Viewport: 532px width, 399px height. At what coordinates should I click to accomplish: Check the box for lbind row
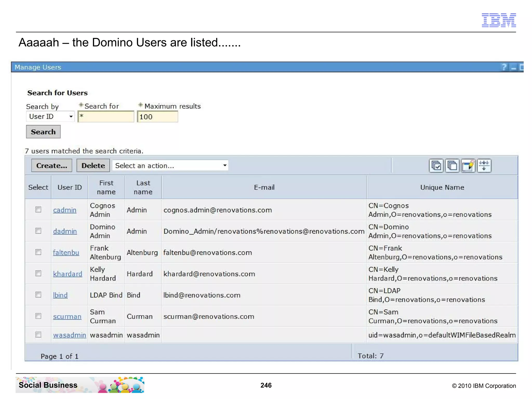point(38,295)
